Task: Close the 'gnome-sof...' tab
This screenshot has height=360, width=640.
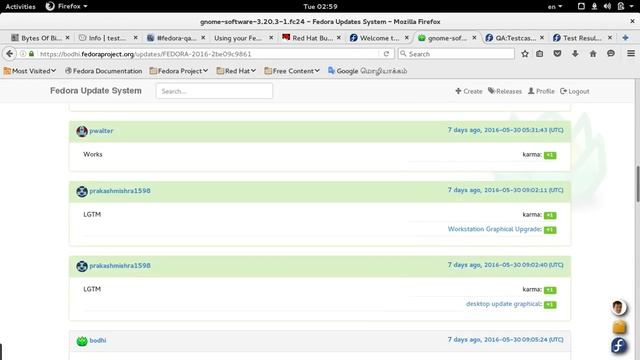Action: [x=474, y=38]
